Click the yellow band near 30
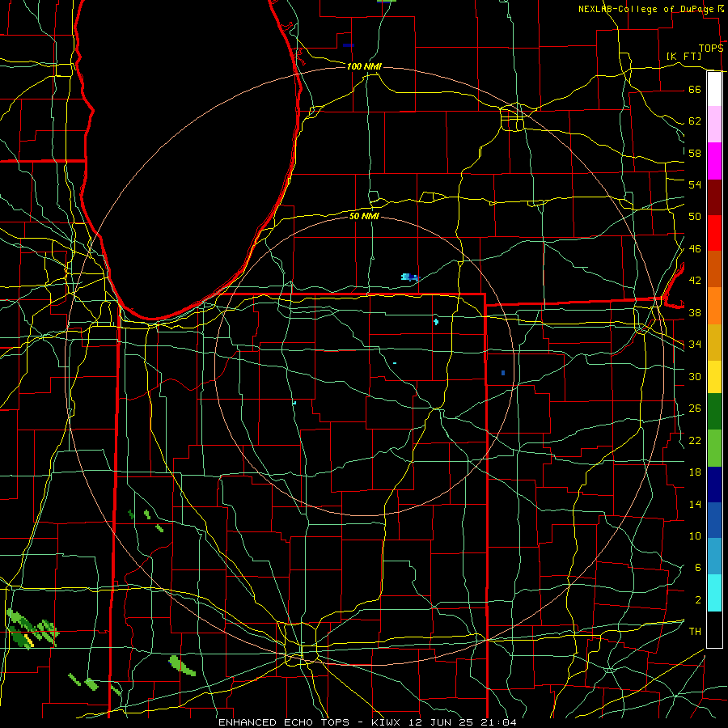 pos(714,377)
